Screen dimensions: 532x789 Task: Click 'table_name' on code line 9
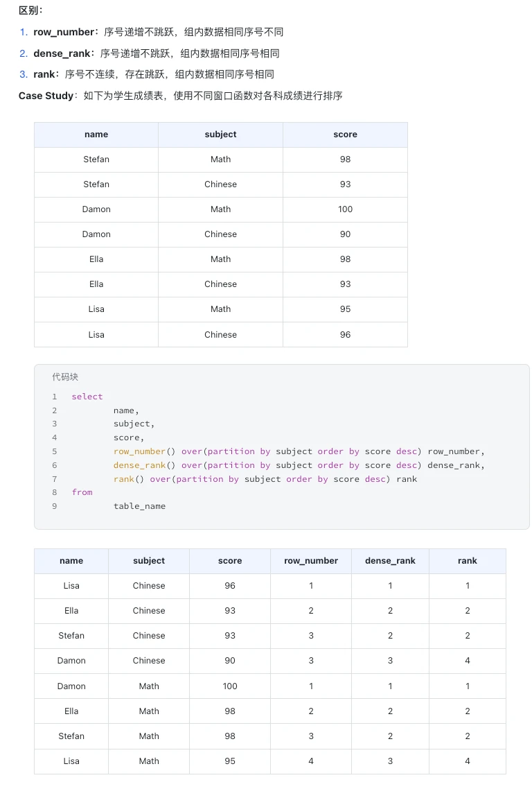(139, 506)
